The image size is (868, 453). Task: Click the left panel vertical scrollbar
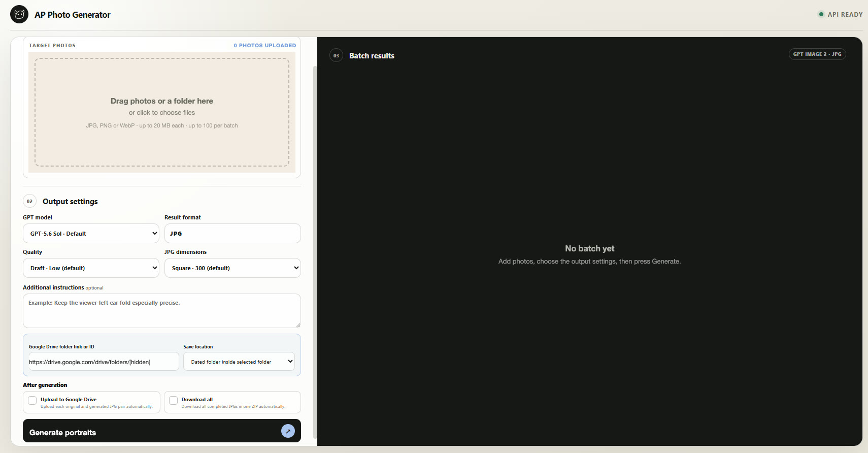[315, 251]
